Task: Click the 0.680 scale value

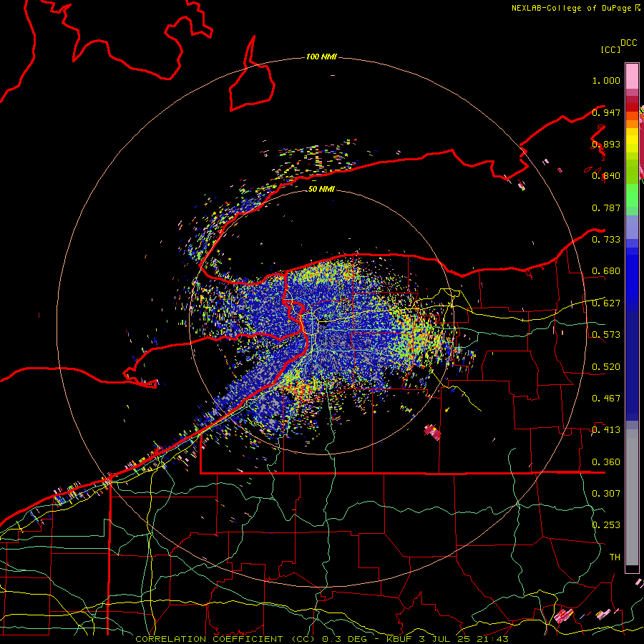Action: pyautogui.click(x=606, y=271)
